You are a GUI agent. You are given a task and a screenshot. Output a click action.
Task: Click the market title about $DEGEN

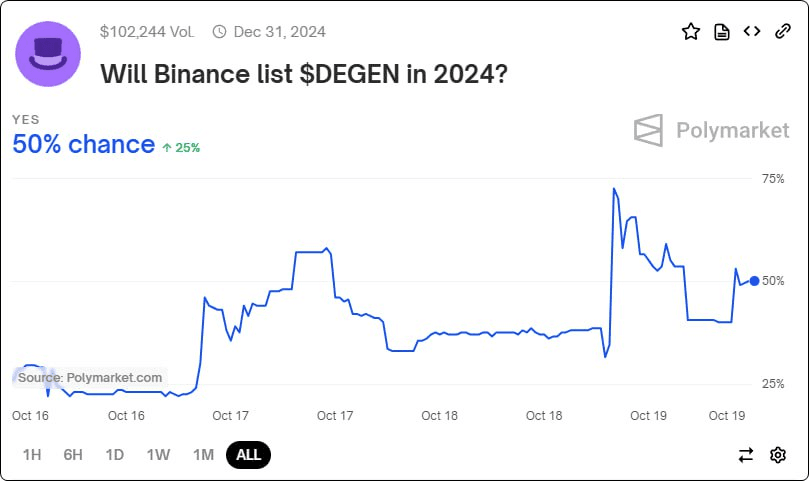point(302,73)
